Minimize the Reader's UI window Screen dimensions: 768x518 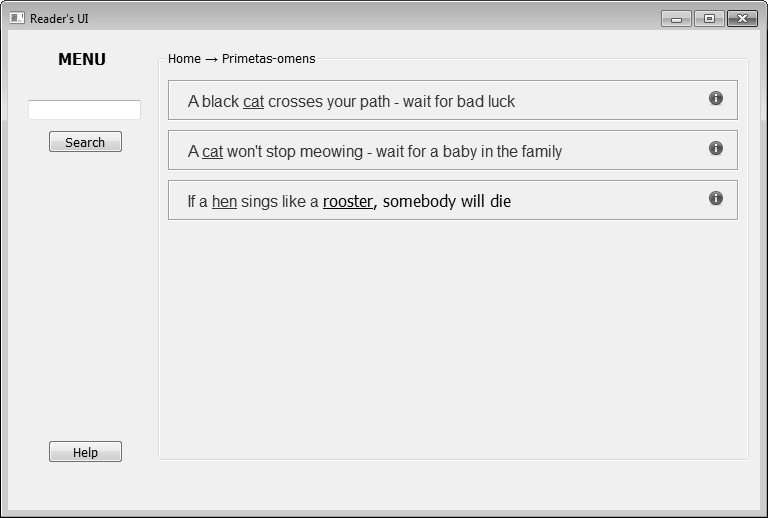pyautogui.click(x=676, y=19)
